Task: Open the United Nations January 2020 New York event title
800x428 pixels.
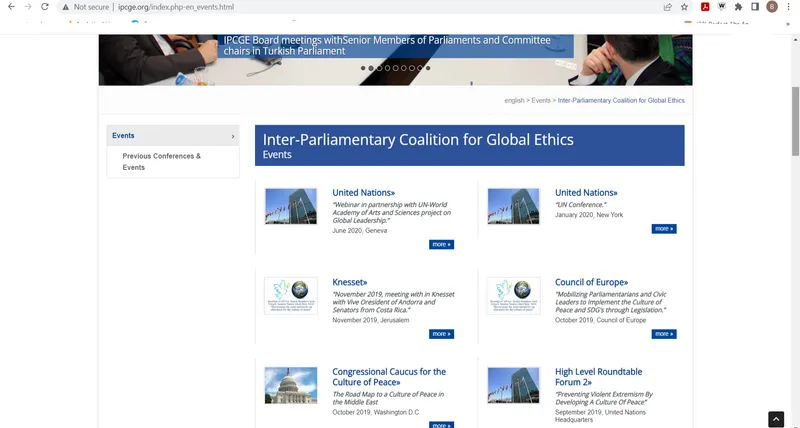Action: click(x=586, y=193)
